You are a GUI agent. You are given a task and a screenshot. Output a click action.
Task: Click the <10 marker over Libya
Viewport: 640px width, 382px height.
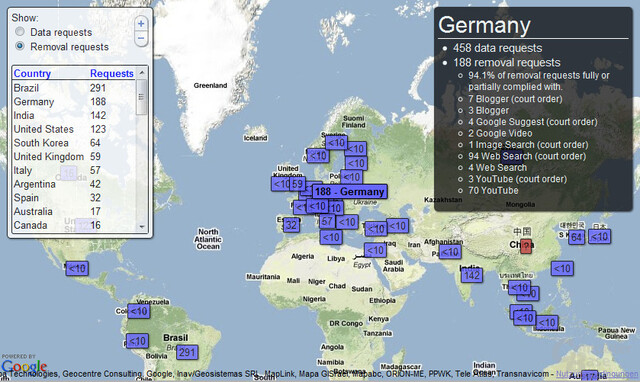pyautogui.click(x=331, y=237)
